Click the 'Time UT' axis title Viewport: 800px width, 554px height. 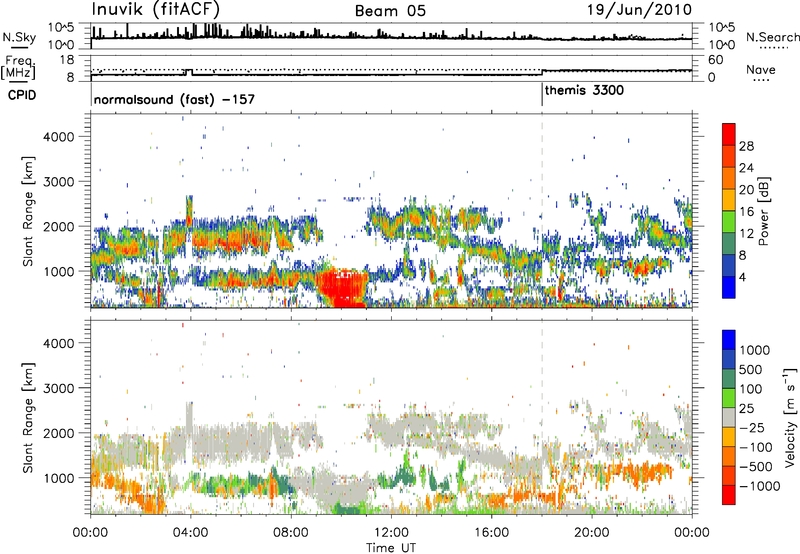pos(391,548)
